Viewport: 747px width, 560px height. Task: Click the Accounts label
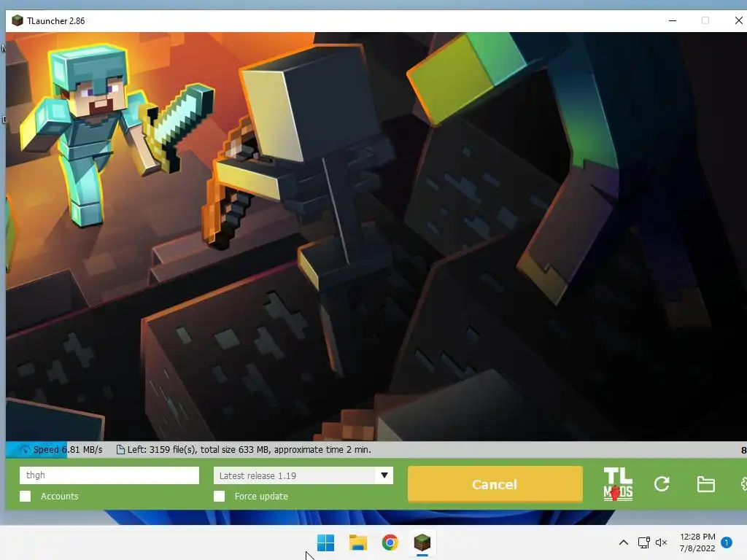click(x=60, y=496)
